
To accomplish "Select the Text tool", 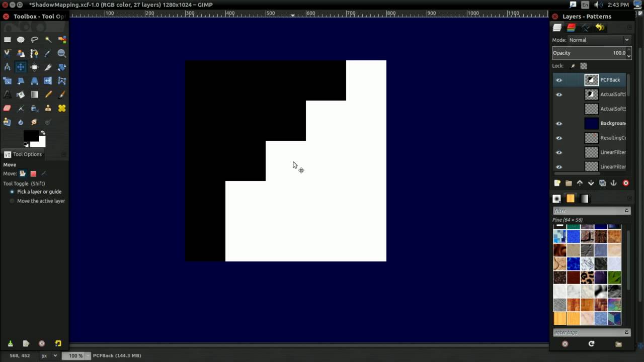I will 7,95.
